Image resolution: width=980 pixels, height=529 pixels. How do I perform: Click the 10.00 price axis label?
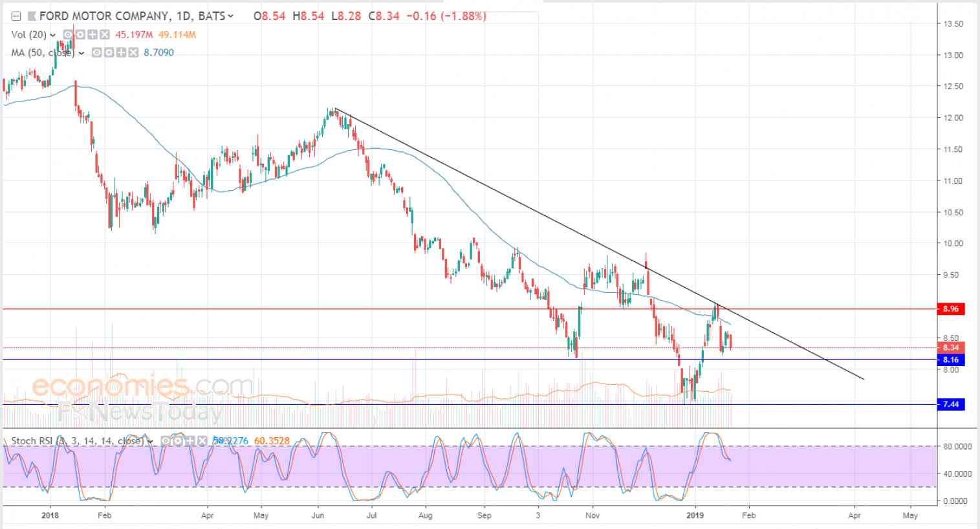(953, 244)
